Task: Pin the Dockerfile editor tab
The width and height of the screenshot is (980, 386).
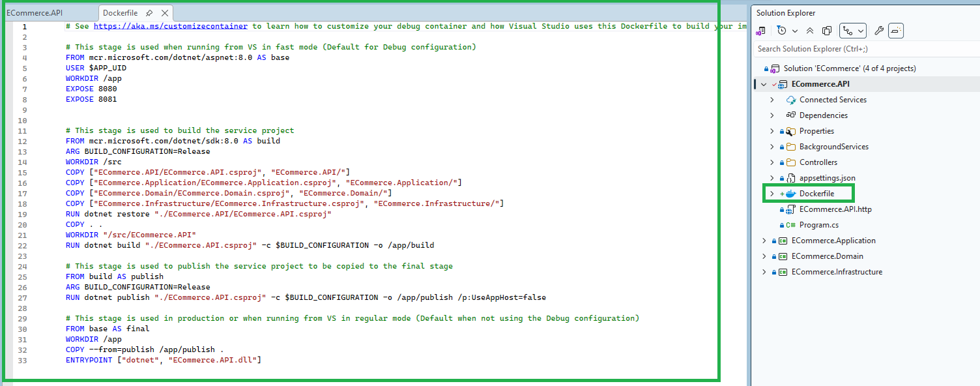Action: [x=149, y=13]
